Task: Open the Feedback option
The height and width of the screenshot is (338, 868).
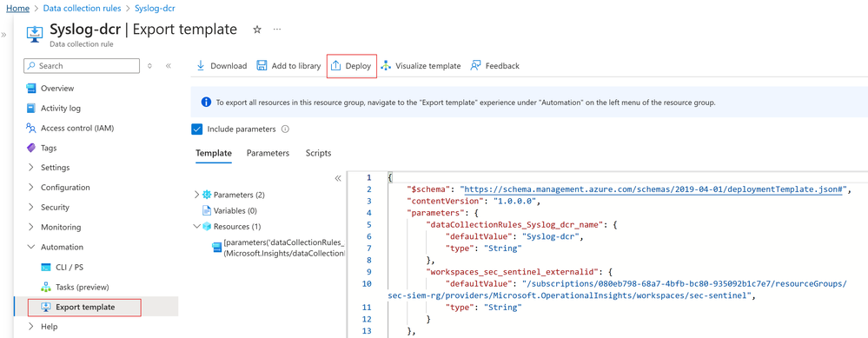Action: 495,66
